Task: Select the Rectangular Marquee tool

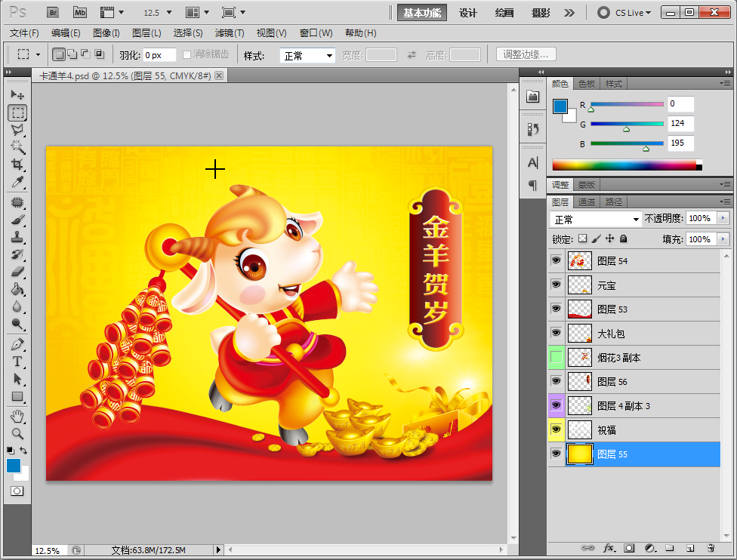Action: [17, 112]
